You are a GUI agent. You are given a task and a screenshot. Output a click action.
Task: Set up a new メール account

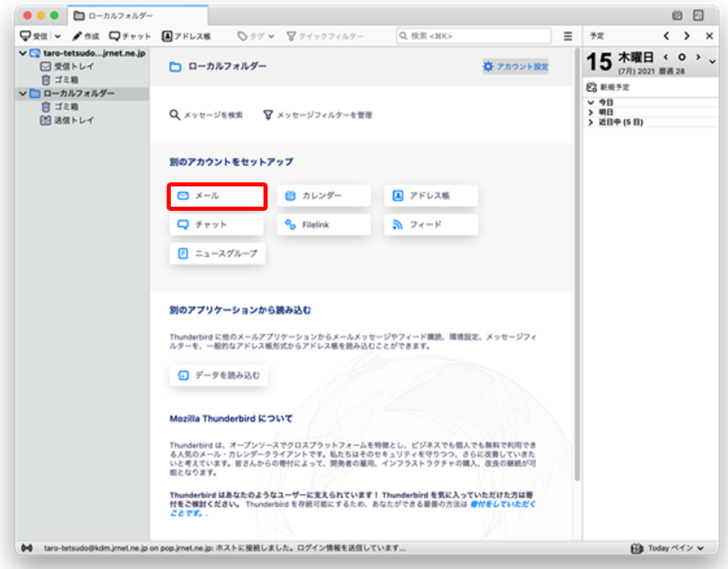coord(217,196)
